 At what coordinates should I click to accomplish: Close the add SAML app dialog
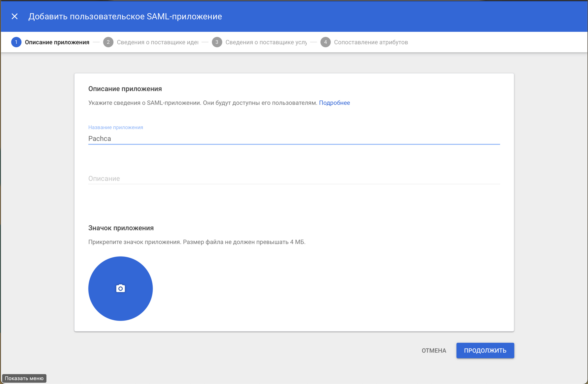pyautogui.click(x=14, y=16)
